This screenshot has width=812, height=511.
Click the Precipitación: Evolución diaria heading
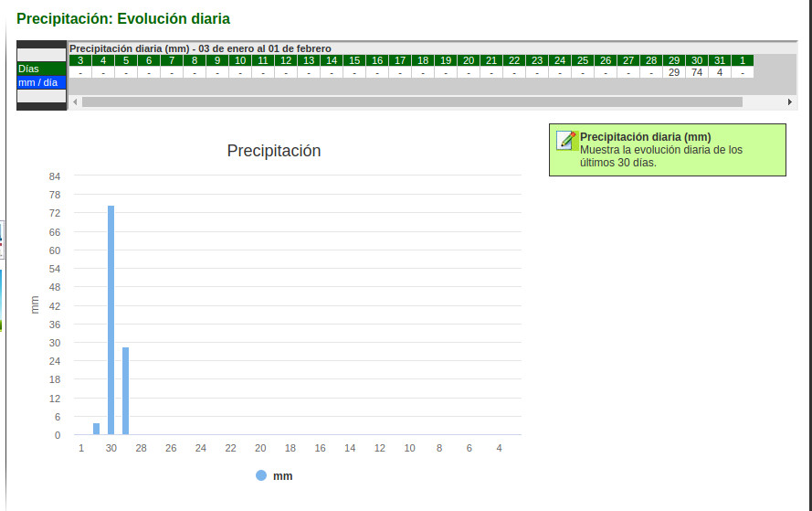(x=123, y=18)
